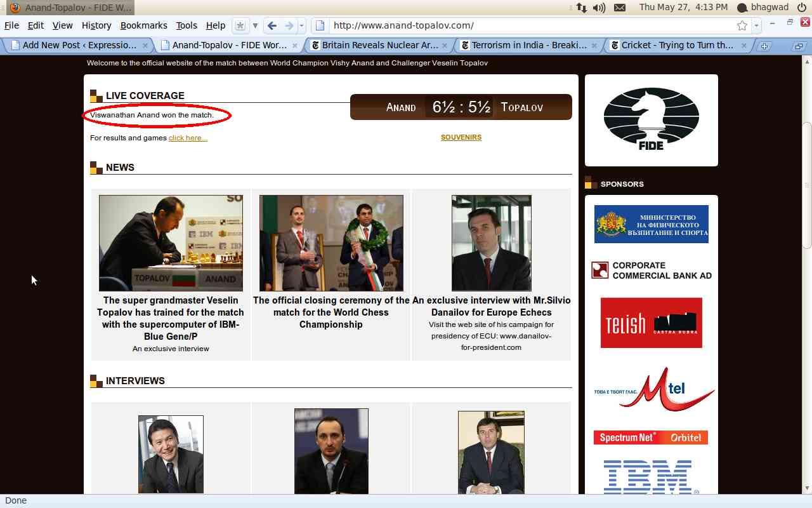Click the Anand 6½ : 5½ Topalov scoreboard
This screenshot has width=812, height=508.
[x=461, y=107]
